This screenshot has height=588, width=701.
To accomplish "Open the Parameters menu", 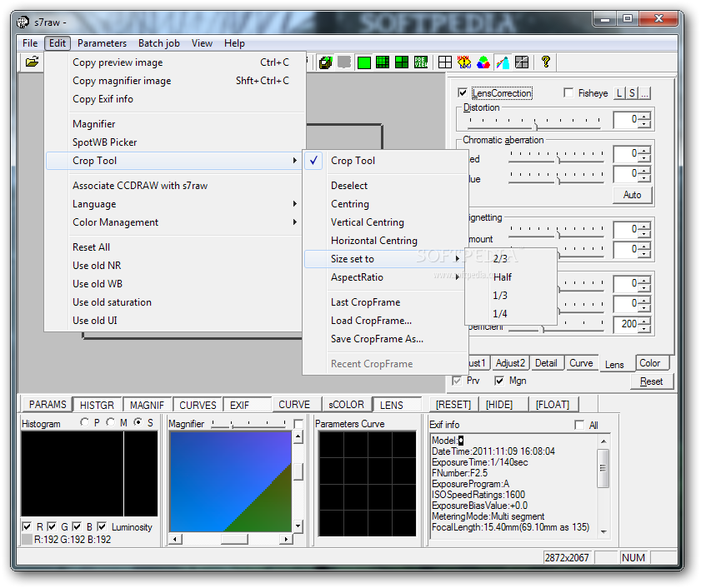I will [102, 43].
